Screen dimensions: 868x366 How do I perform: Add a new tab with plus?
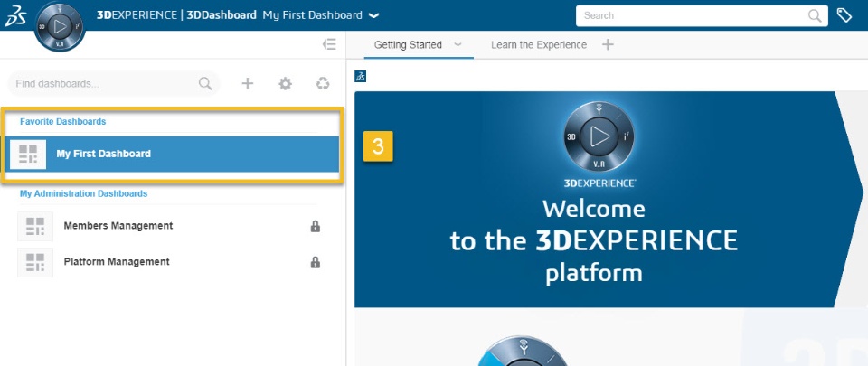(608, 45)
